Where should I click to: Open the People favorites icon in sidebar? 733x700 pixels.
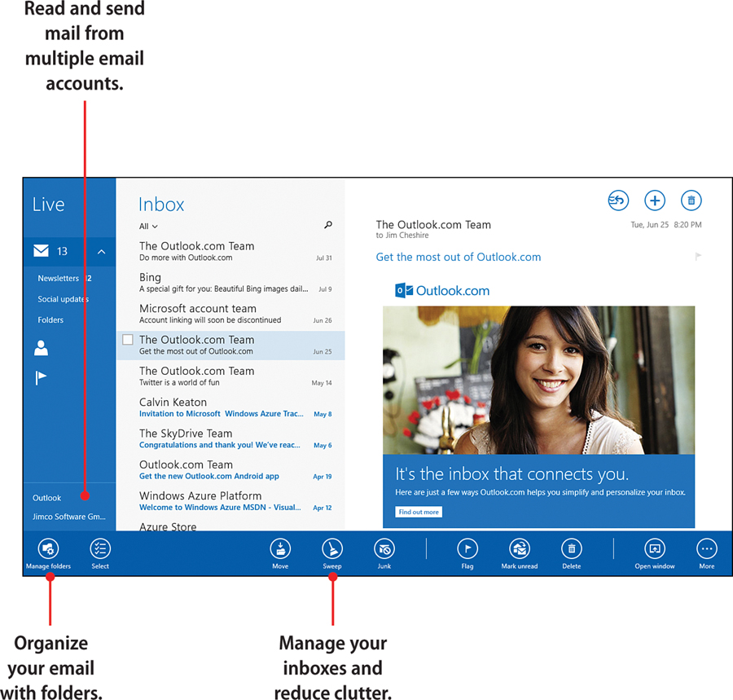[42, 348]
